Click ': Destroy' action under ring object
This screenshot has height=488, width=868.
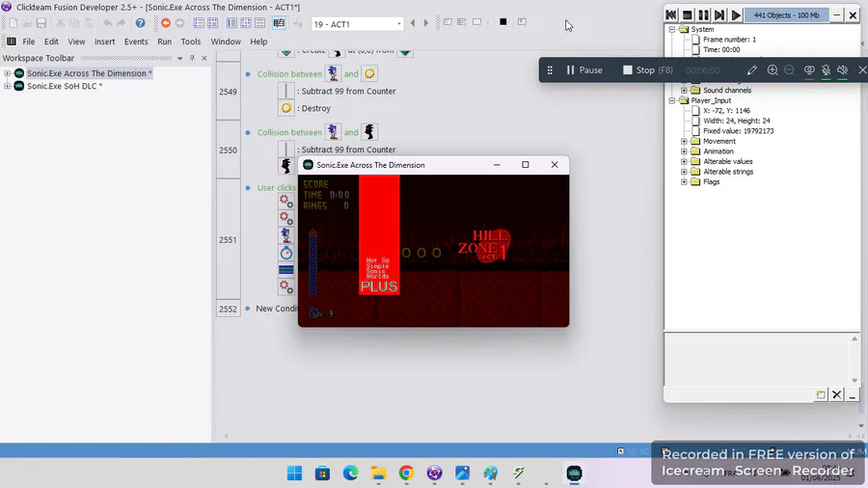(x=313, y=108)
